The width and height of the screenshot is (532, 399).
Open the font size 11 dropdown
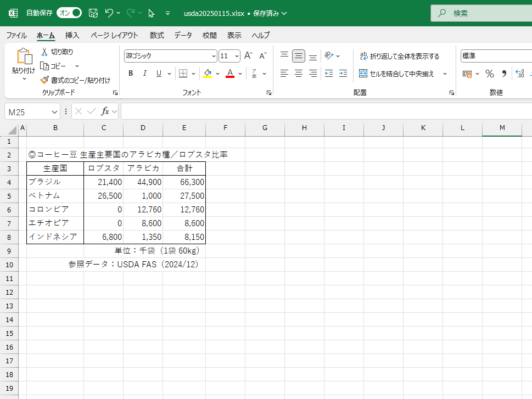click(x=237, y=55)
